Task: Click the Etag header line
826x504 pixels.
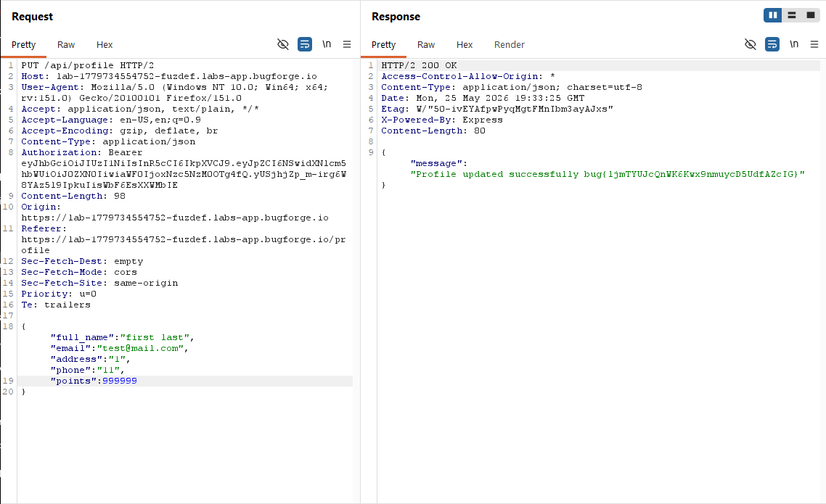Action: [x=496, y=109]
